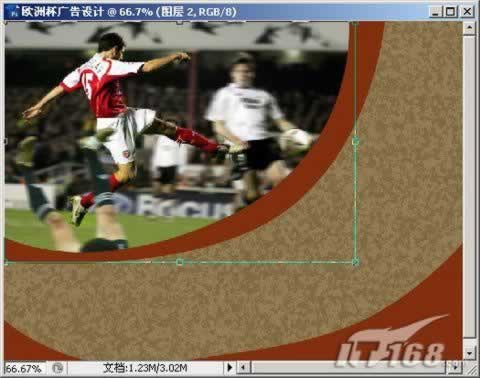Click the vertical scrollbar up arrow
This screenshot has width=480, height=378.
[x=469, y=28]
